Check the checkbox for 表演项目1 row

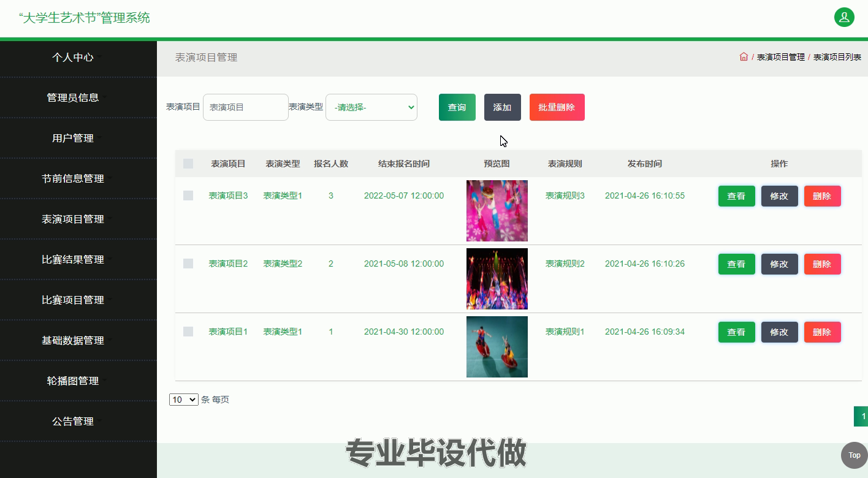pyautogui.click(x=188, y=332)
